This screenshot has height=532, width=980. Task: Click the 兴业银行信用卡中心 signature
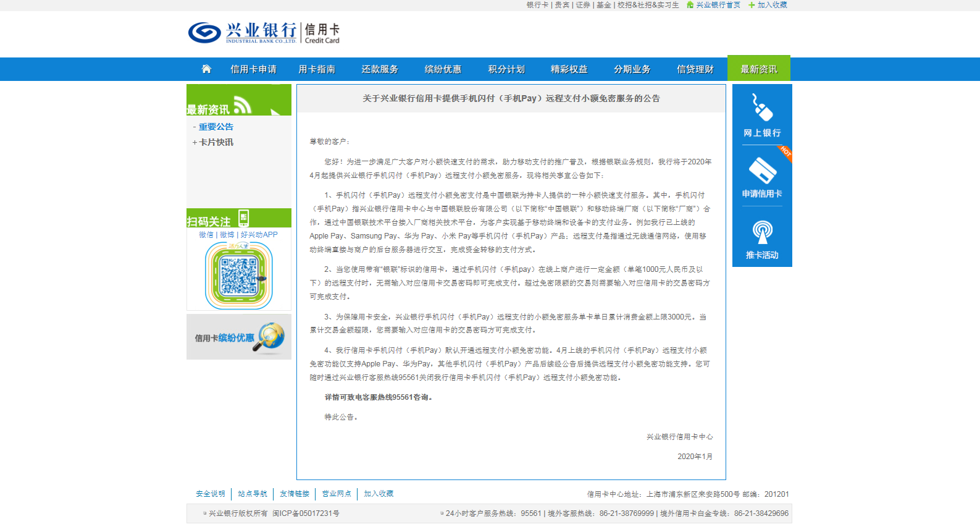point(680,437)
